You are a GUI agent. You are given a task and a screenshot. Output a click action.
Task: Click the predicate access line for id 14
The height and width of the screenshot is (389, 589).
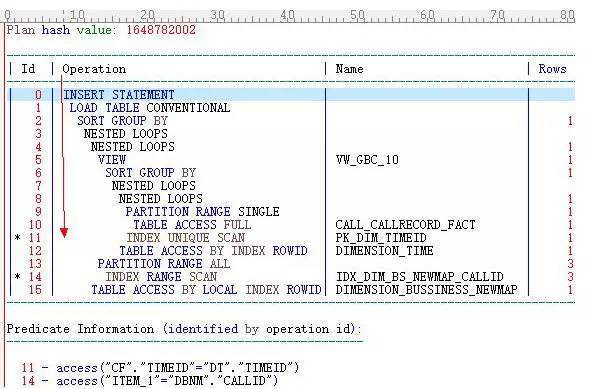tap(150, 381)
